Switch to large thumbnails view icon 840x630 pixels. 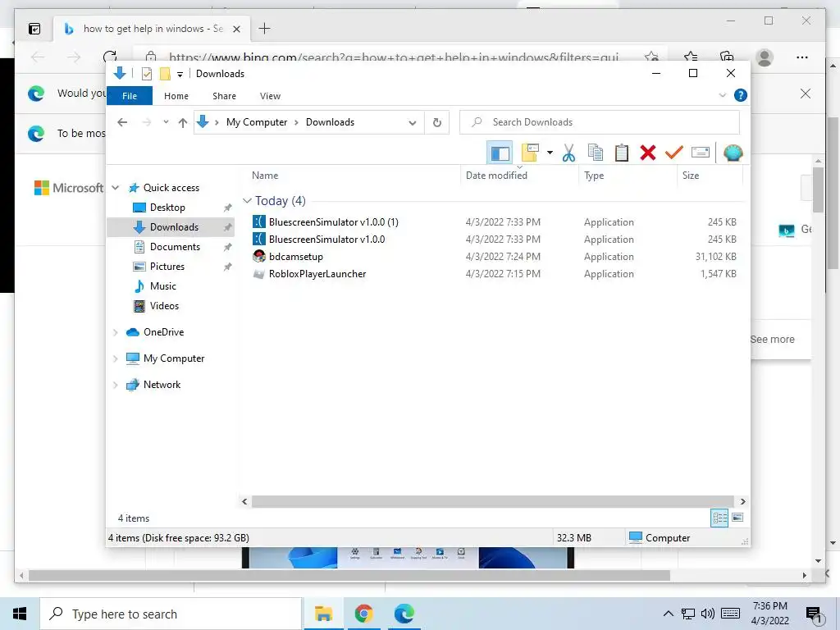(x=737, y=518)
